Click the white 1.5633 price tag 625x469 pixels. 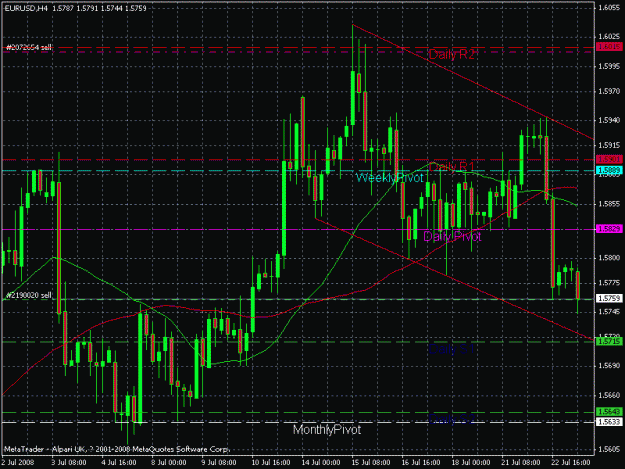(609, 422)
